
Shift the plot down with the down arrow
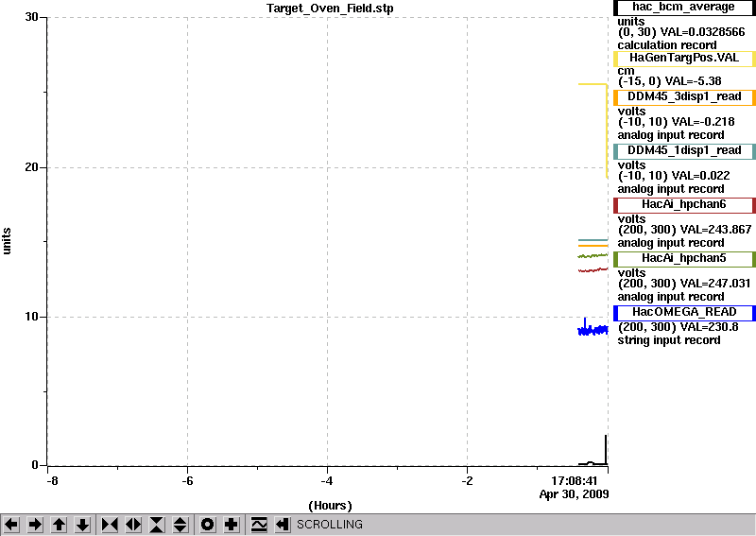[83, 525]
